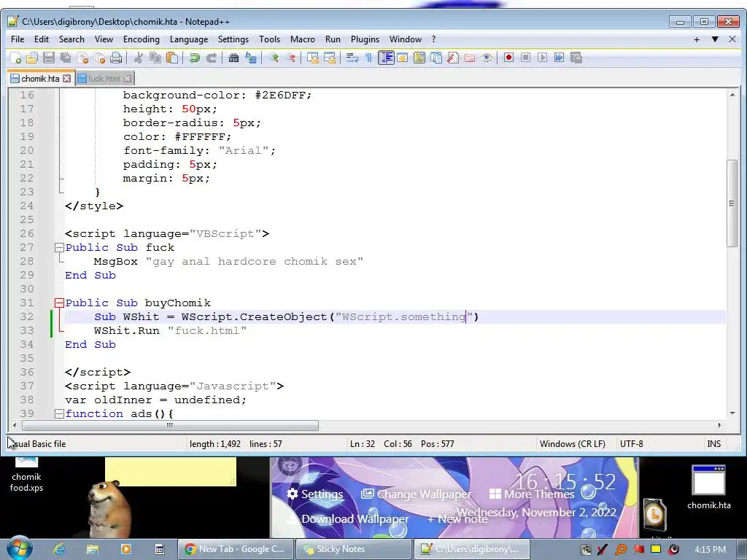Viewport: 747px width, 560px height.
Task: Toggle synchronize horizontal scrolling
Action: click(330, 58)
